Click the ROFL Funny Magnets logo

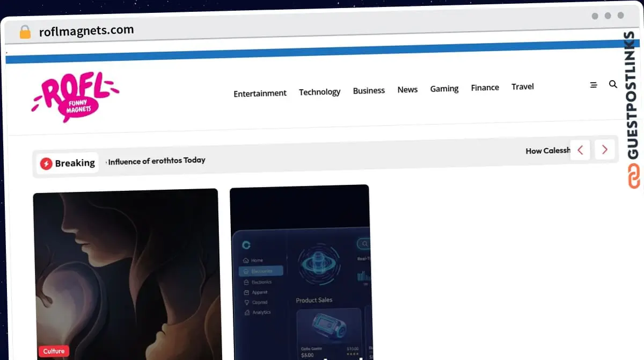point(75,97)
